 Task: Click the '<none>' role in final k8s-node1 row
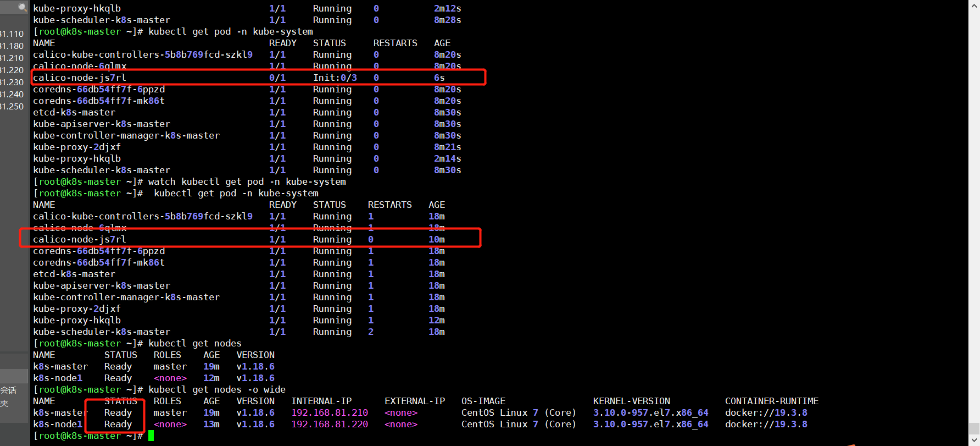coord(170,424)
